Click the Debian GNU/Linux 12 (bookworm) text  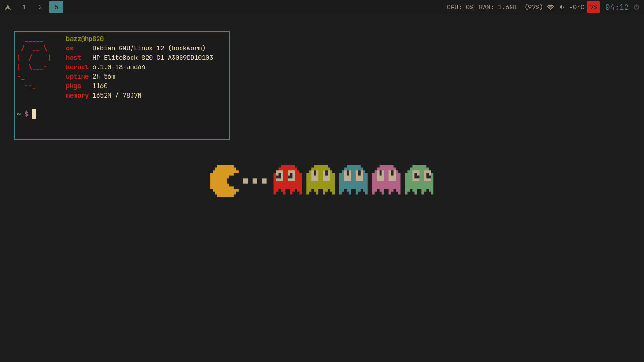(x=149, y=49)
